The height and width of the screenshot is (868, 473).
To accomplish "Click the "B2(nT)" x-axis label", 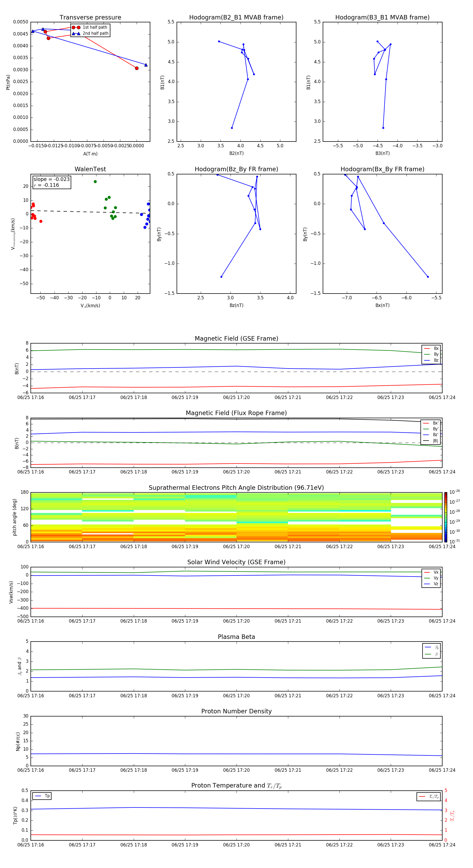I will (x=236, y=153).
